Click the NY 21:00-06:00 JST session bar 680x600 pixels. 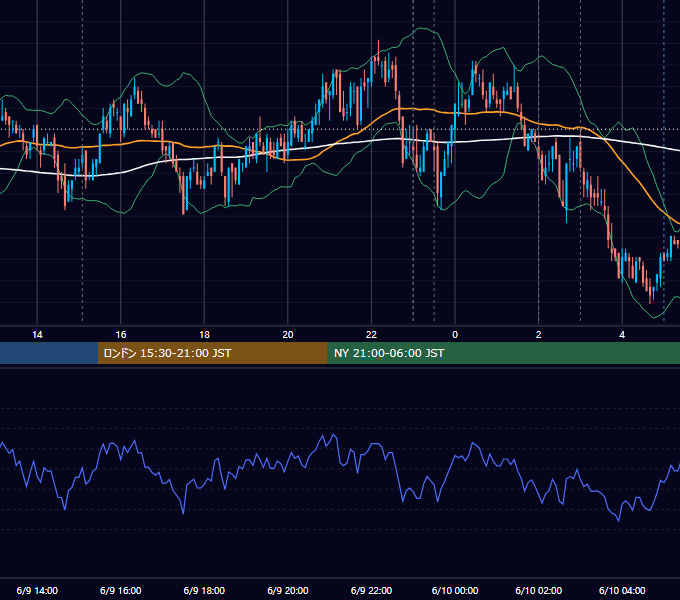pyautogui.click(x=503, y=353)
